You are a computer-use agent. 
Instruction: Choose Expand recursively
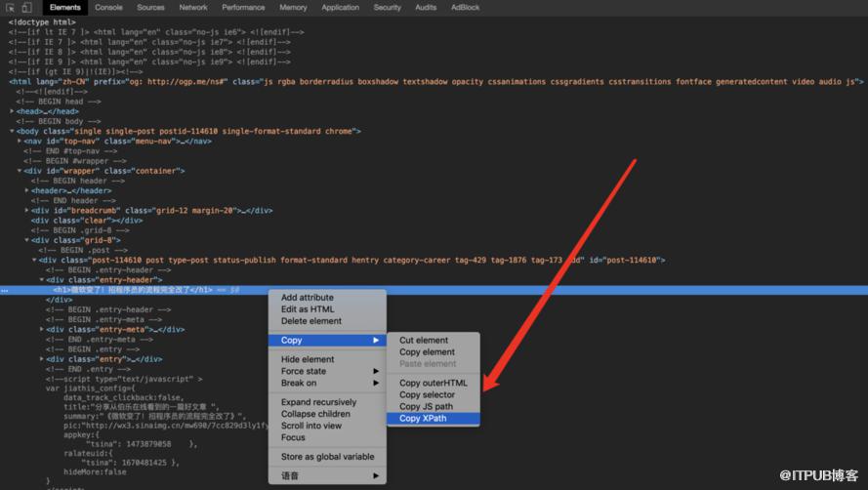click(x=327, y=402)
